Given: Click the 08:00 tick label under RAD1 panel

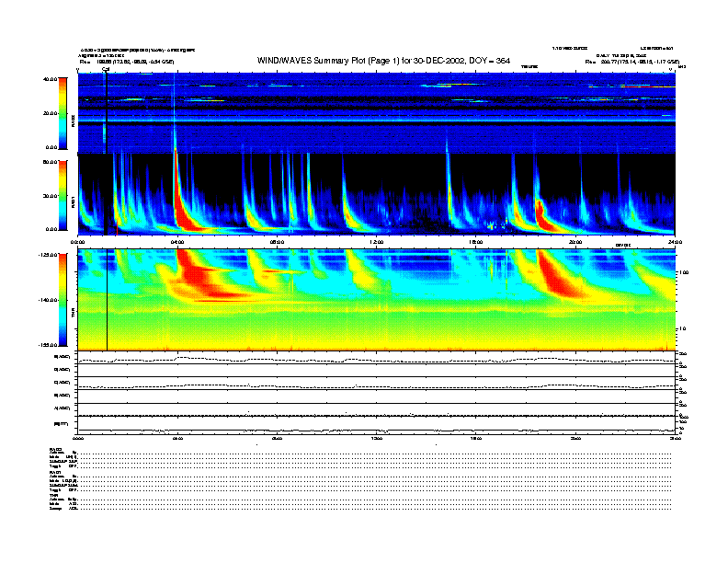Looking at the screenshot, I should tap(277, 242).
